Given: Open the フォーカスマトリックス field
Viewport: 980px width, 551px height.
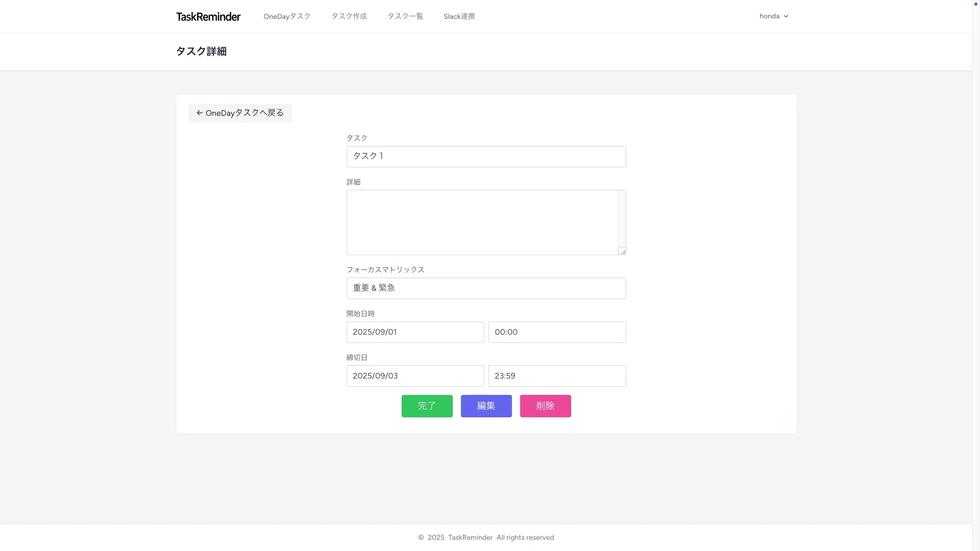Looking at the screenshot, I should coord(486,288).
